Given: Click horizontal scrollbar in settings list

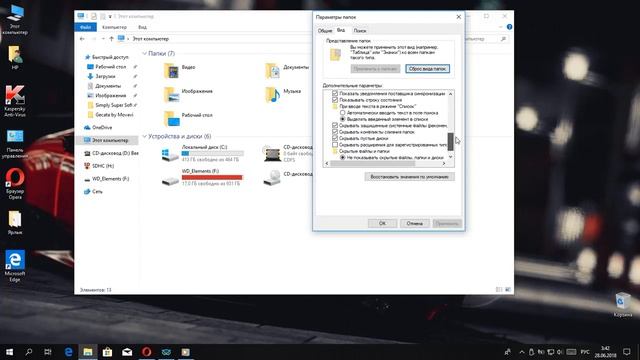Looking at the screenshot, I should (x=373, y=164).
